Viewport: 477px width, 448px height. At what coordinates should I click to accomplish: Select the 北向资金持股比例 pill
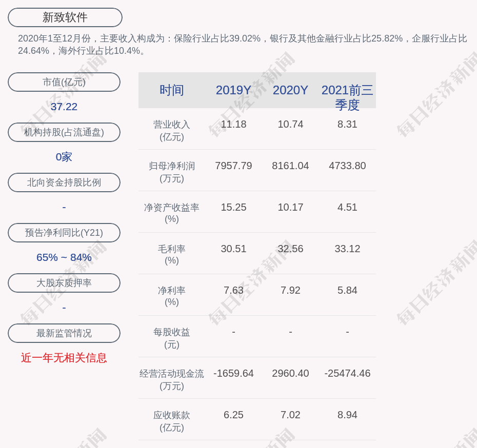point(64,182)
